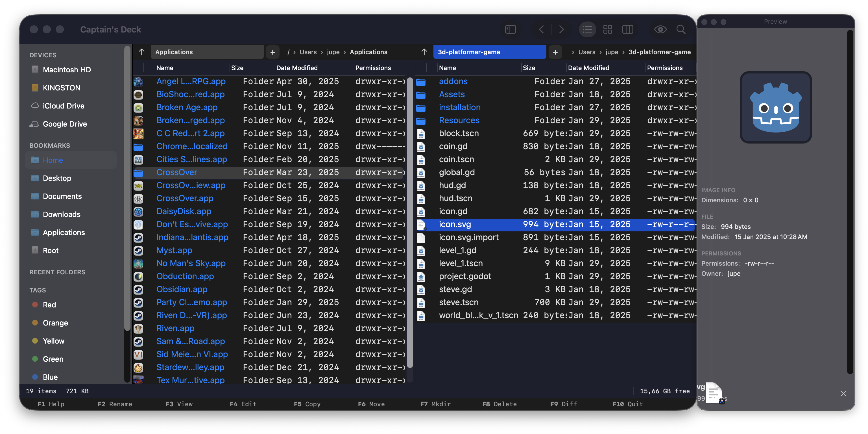Toggle the sidebar panel icon
The height and width of the screenshot is (434, 868).
pyautogui.click(x=511, y=29)
